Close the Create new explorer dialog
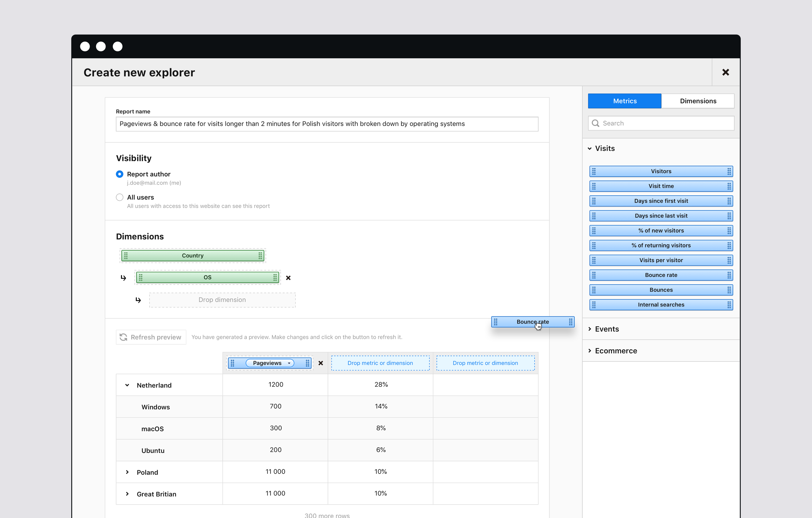Image resolution: width=812 pixels, height=518 pixels. pyautogui.click(x=725, y=72)
